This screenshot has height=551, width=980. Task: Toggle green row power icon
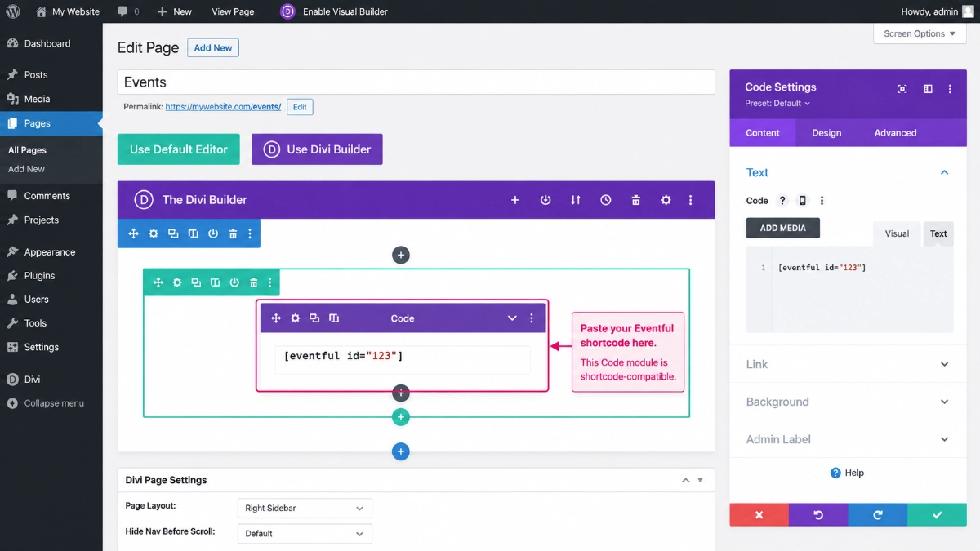(234, 282)
